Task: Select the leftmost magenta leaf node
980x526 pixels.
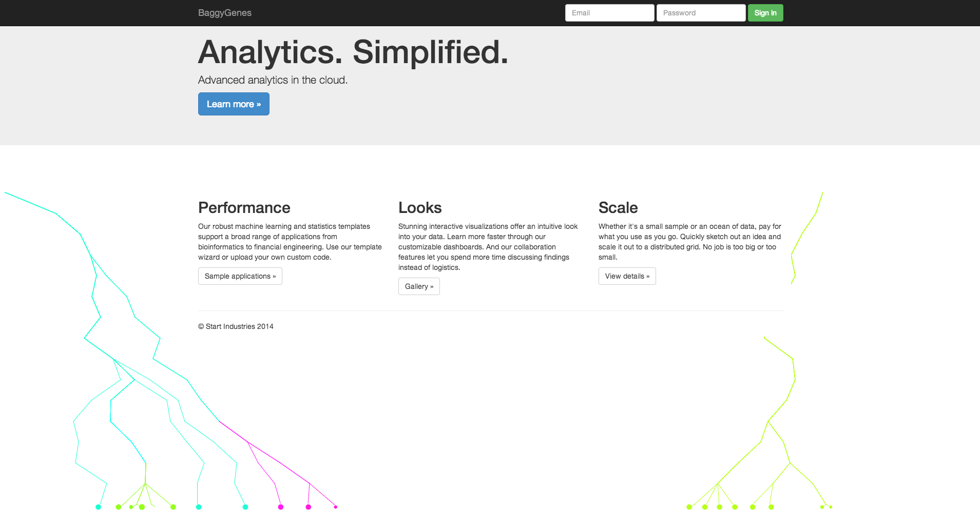Action: click(281, 507)
